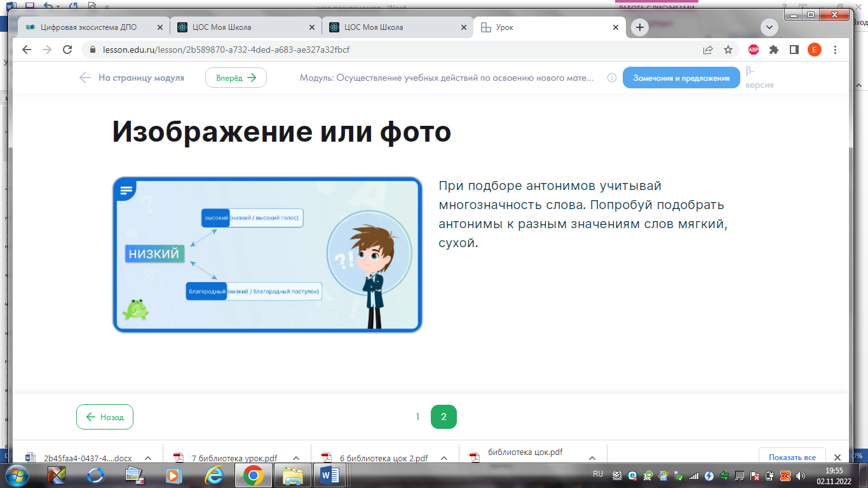Close the Урок tab
This screenshot has height=488, width=868.
(615, 27)
